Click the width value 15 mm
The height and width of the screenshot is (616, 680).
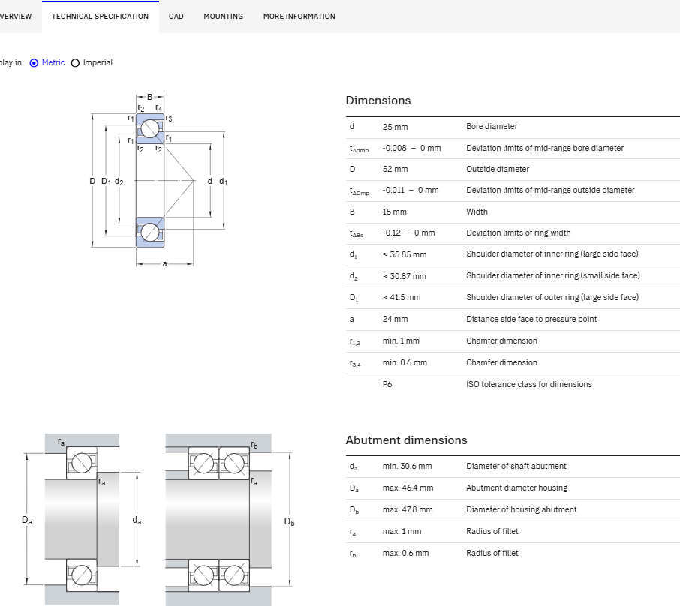click(394, 212)
